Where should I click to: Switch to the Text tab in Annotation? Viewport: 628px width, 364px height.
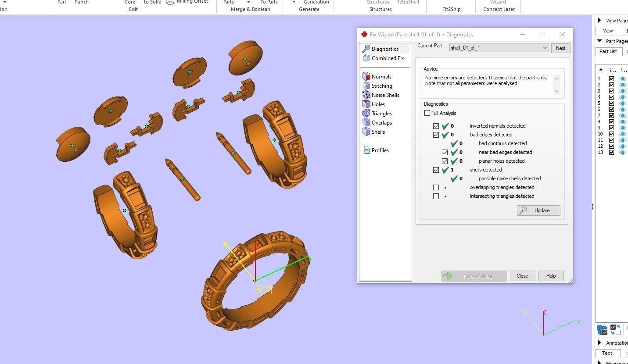point(607,353)
